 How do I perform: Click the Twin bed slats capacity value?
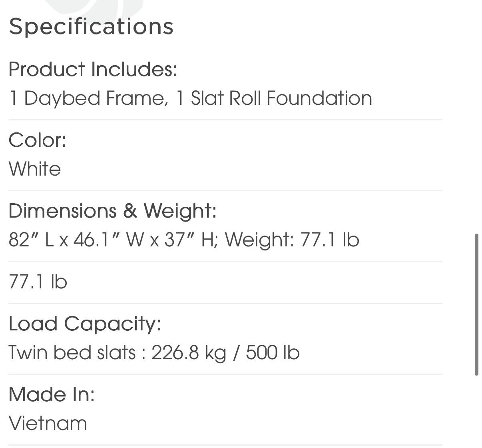pyautogui.click(x=154, y=353)
